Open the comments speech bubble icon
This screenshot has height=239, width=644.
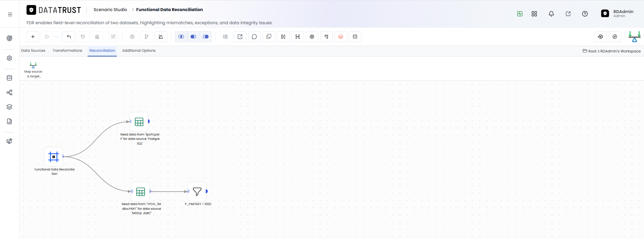point(254,37)
